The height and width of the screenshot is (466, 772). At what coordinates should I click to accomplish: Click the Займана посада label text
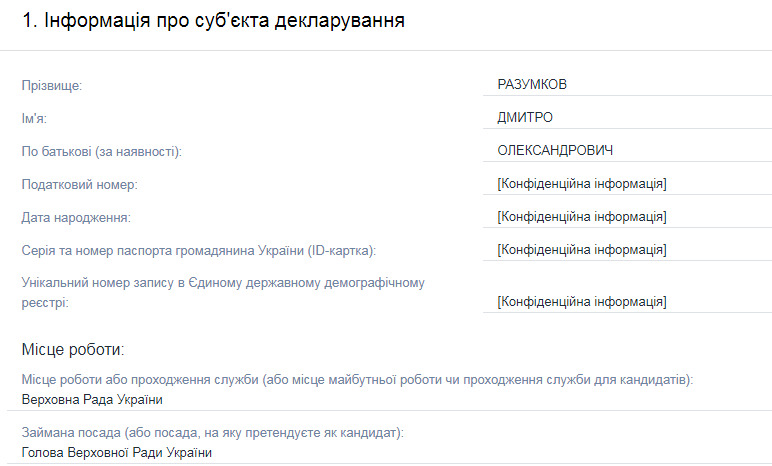(x=212, y=433)
